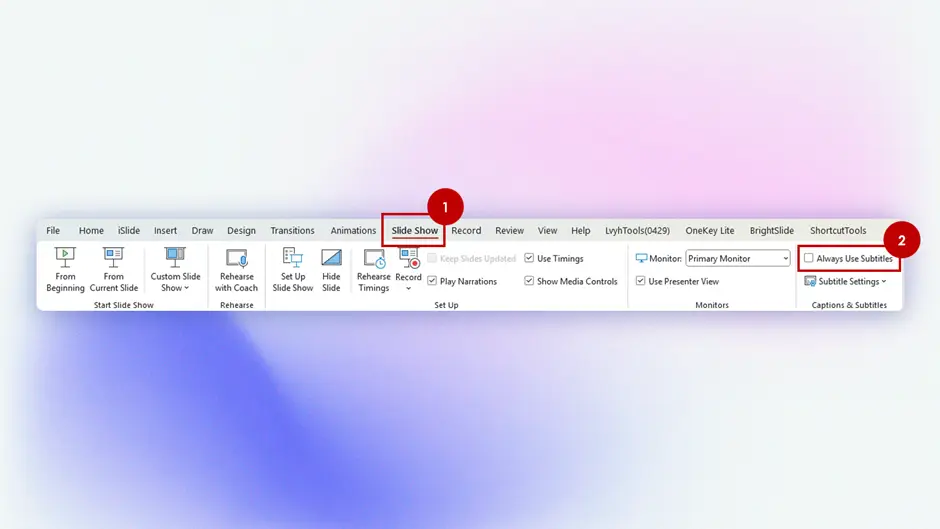
Task: Click the Record icon in Set Up group
Action: pos(409,259)
